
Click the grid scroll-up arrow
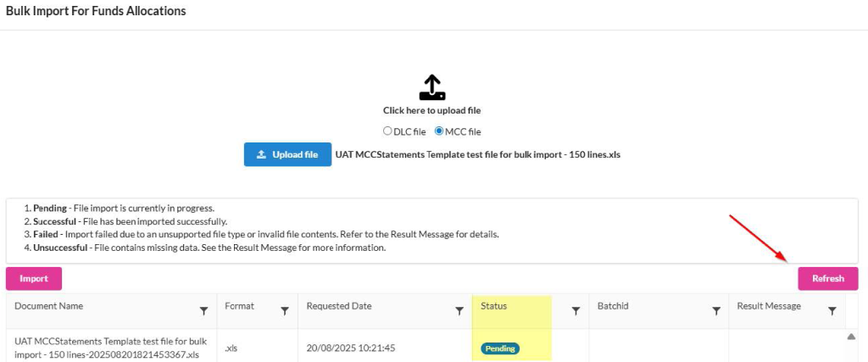click(851, 337)
